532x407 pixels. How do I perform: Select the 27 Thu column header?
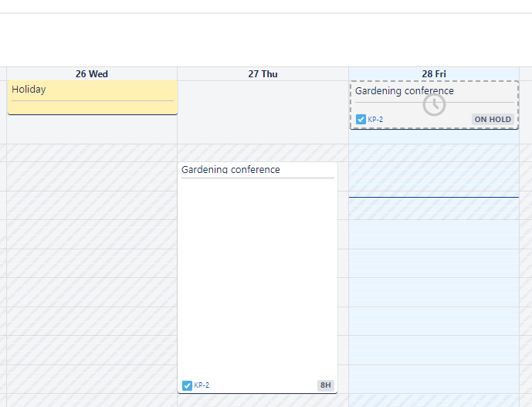click(x=263, y=74)
